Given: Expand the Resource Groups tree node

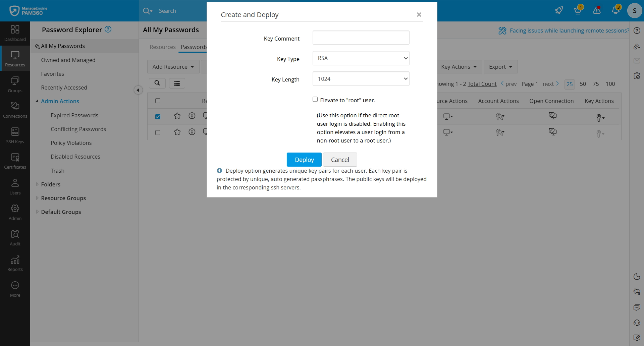Looking at the screenshot, I should (x=37, y=198).
